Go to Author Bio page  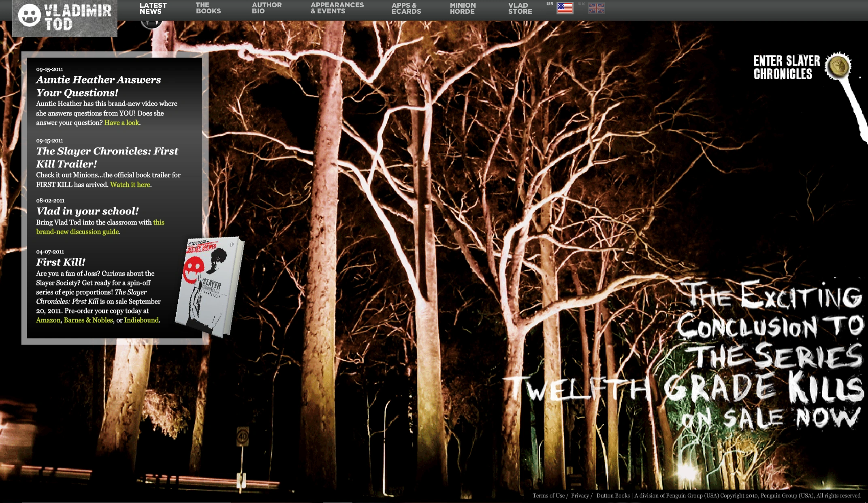pos(267,9)
